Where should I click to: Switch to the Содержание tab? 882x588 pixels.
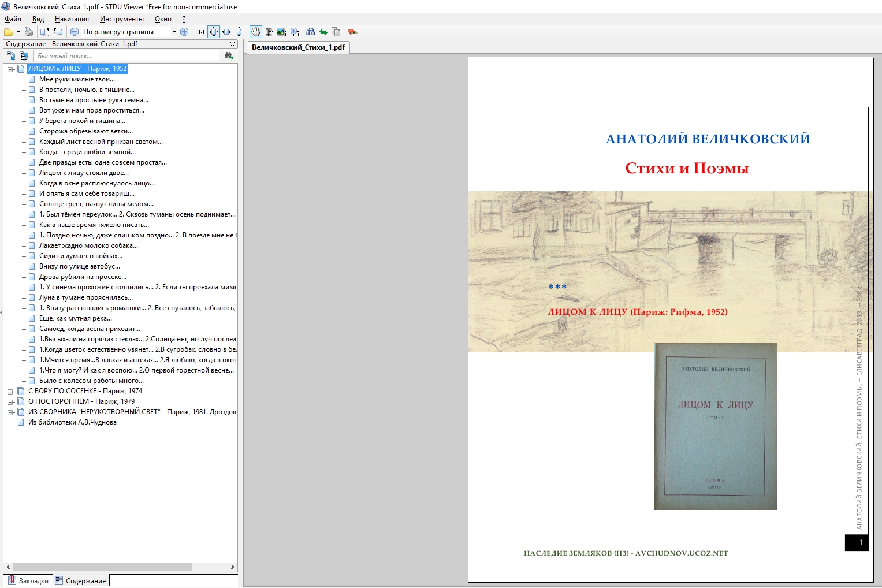coord(80,580)
